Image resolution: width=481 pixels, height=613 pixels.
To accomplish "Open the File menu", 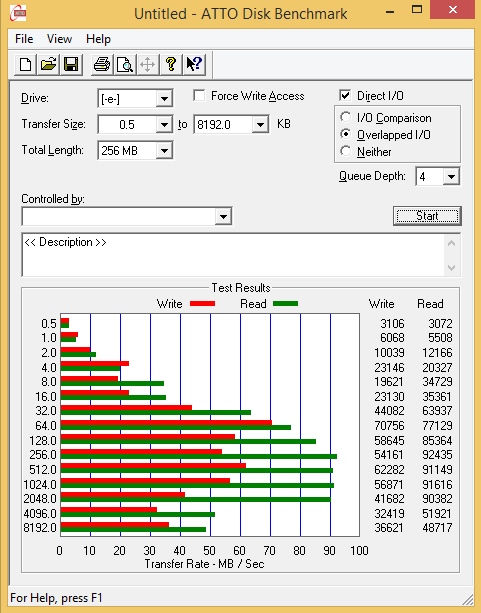I will point(24,39).
